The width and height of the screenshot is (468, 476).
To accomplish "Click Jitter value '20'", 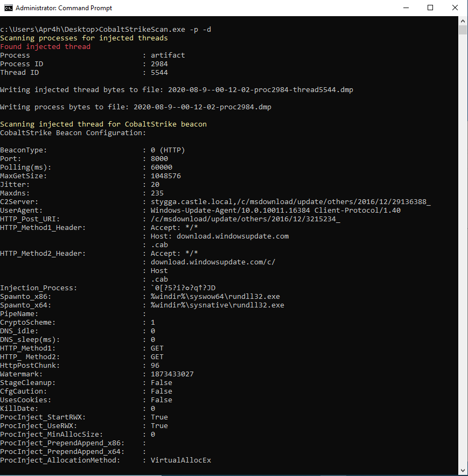I will [155, 185].
